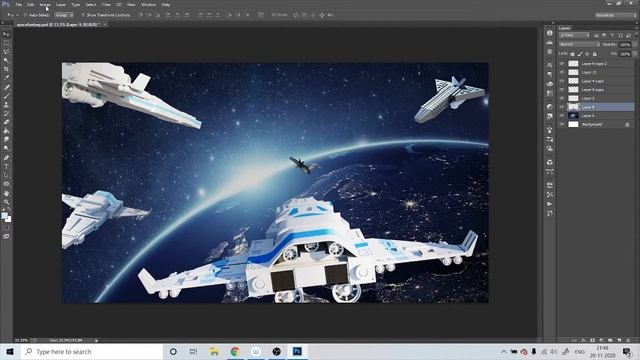
Task: Select the Clone Stamp tool
Action: pyautogui.click(x=6, y=104)
